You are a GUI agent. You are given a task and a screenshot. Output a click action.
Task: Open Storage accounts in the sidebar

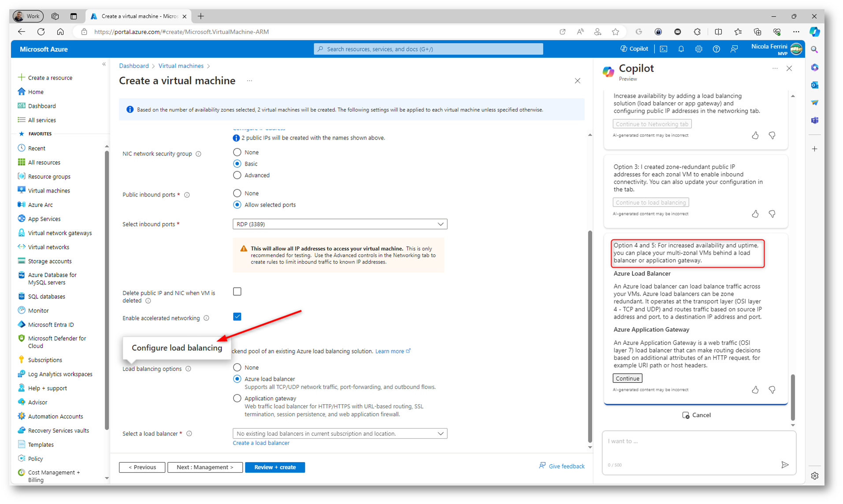click(x=49, y=261)
